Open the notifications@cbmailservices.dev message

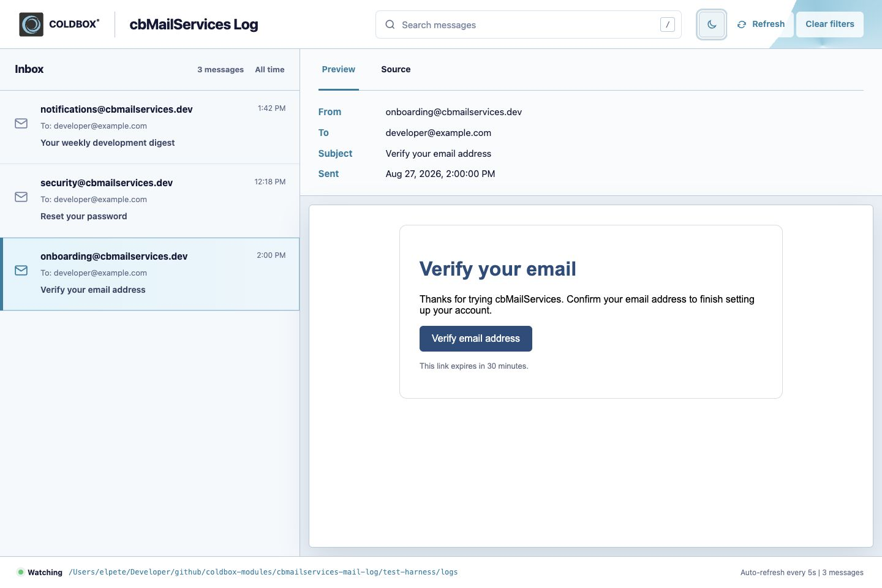coord(149,127)
